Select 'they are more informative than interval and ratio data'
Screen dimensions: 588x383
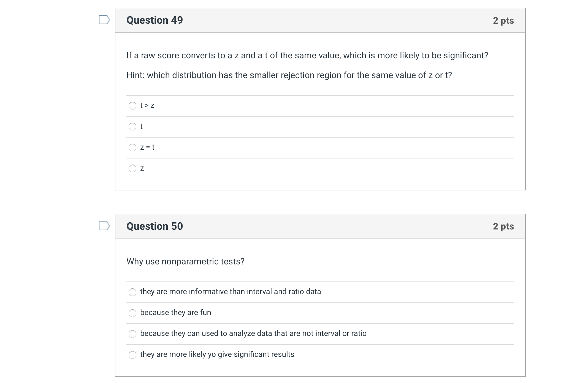click(132, 292)
